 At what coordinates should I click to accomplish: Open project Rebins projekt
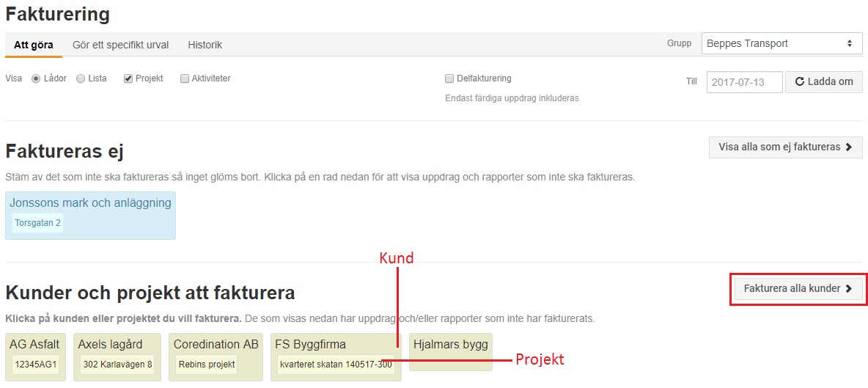[x=207, y=365]
